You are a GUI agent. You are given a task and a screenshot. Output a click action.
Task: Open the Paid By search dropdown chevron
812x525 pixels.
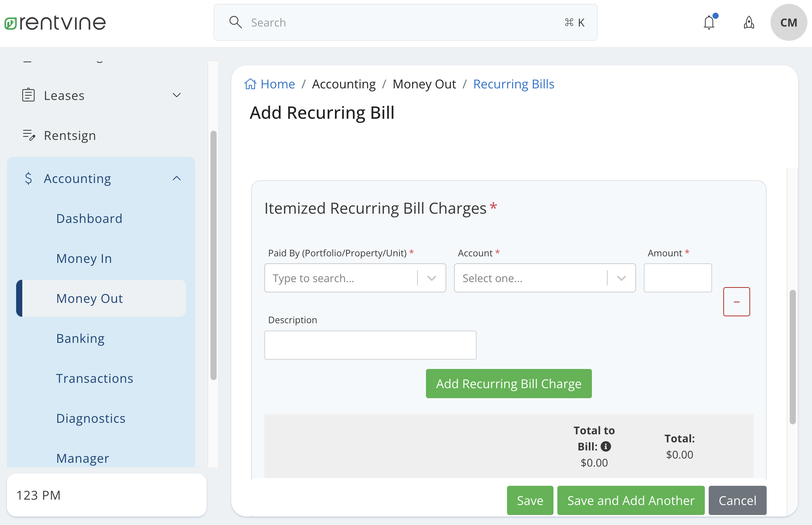432,278
